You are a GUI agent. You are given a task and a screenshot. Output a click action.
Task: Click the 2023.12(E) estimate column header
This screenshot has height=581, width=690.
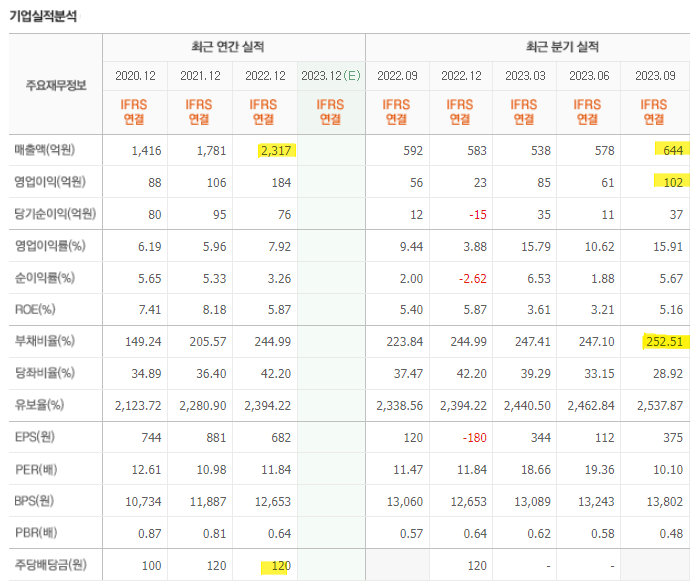(x=331, y=76)
